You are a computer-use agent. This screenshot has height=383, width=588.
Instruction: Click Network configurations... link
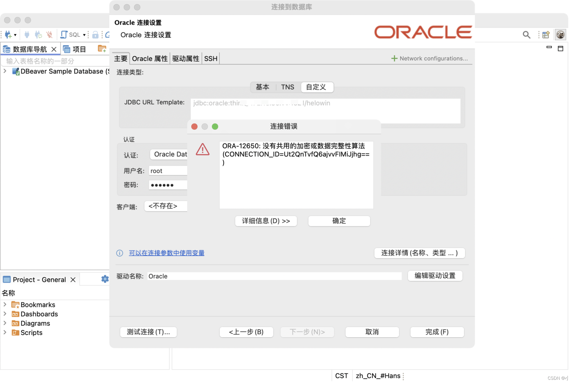[x=430, y=58]
